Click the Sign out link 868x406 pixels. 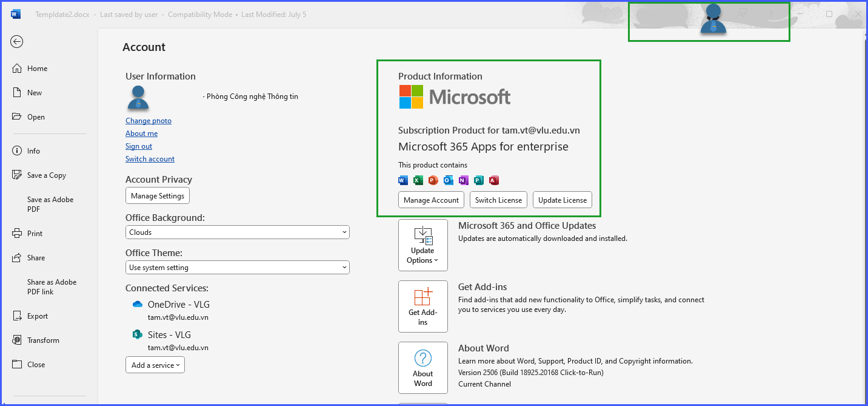[x=139, y=146]
